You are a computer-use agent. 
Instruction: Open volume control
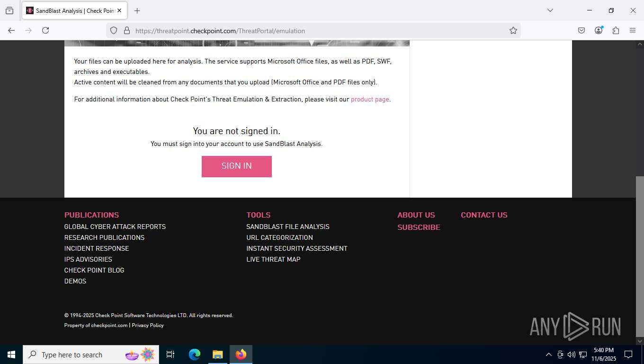(572, 355)
